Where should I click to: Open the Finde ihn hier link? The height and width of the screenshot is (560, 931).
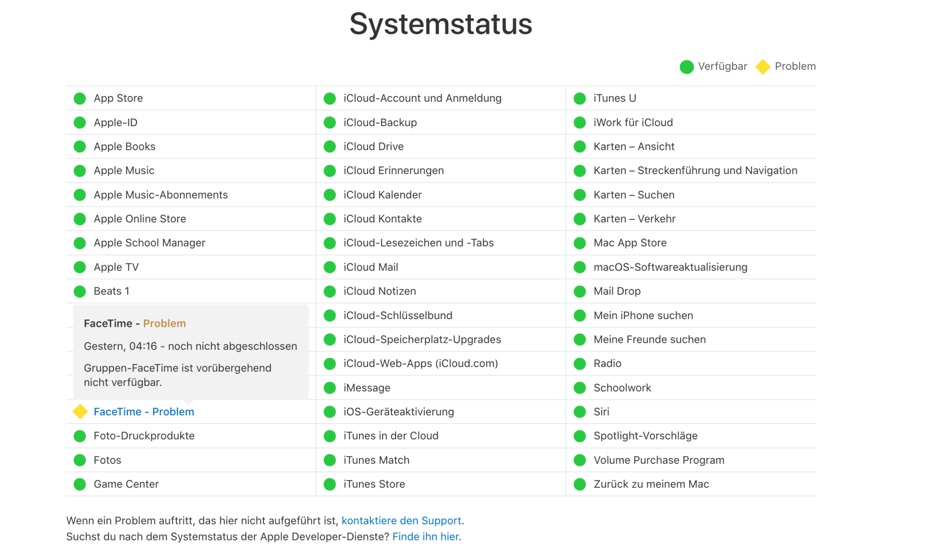click(x=425, y=536)
